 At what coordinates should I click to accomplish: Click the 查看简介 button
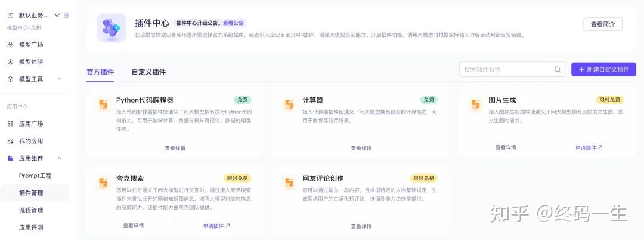tap(602, 24)
